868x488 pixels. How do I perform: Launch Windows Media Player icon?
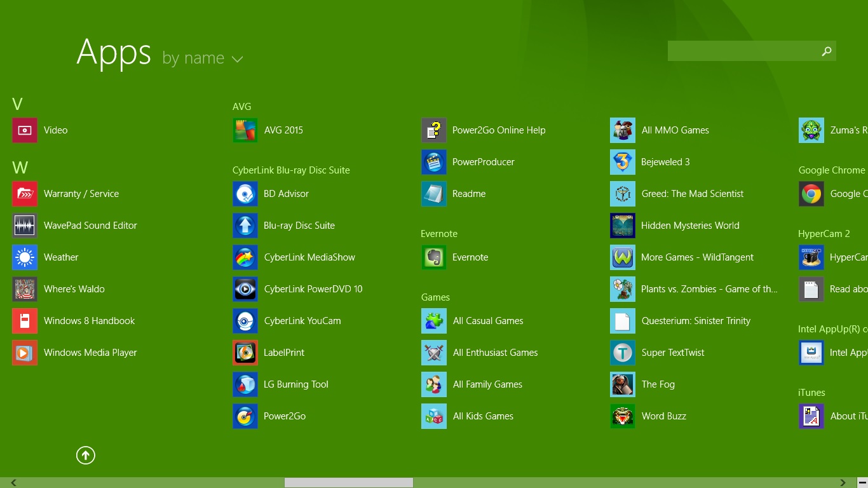(x=25, y=353)
